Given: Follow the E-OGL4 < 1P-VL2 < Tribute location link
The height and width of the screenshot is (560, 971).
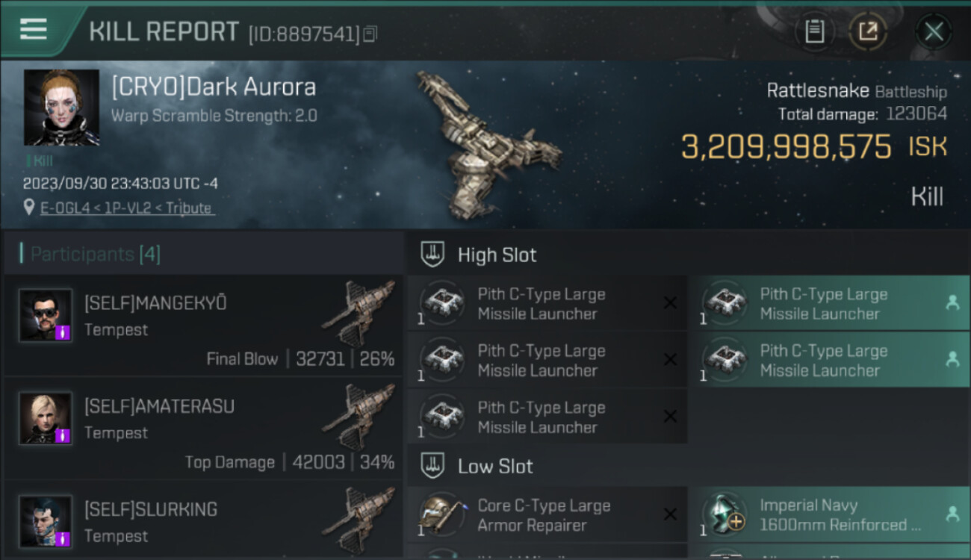Looking at the screenshot, I should [127, 208].
